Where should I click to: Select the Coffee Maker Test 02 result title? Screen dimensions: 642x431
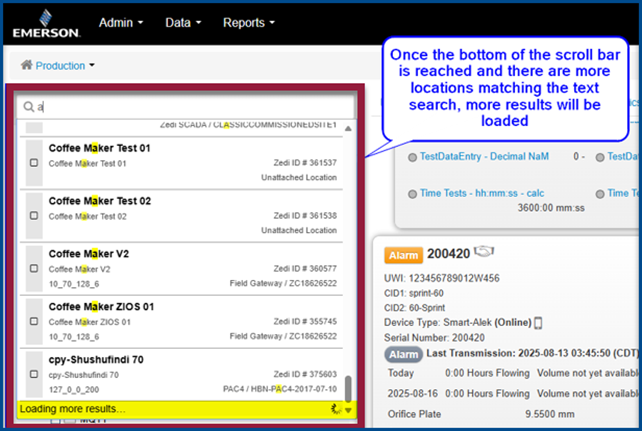[99, 201]
